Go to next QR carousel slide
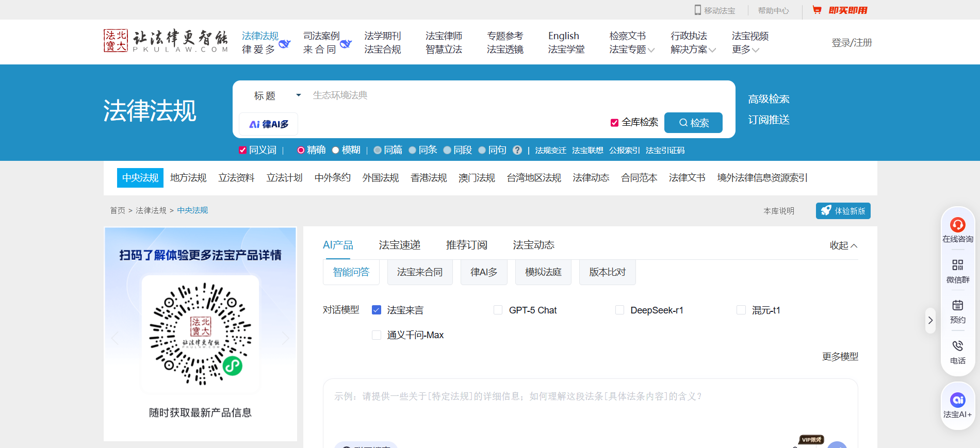 pyautogui.click(x=285, y=338)
